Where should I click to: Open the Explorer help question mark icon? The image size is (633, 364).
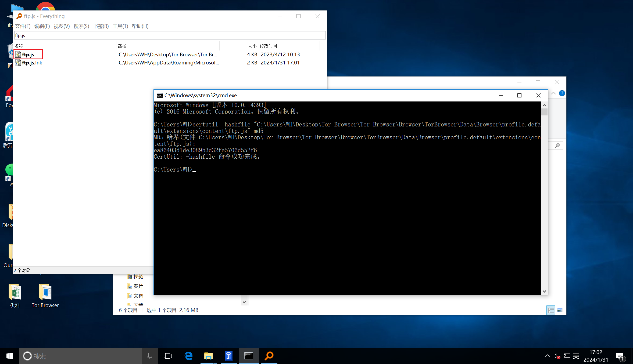562,93
